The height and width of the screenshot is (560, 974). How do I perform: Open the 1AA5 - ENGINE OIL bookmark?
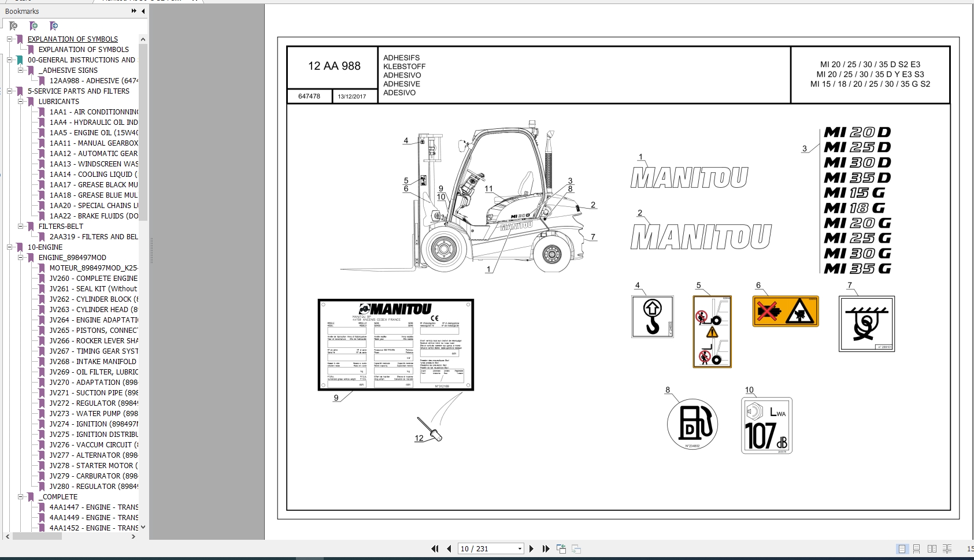94,133
